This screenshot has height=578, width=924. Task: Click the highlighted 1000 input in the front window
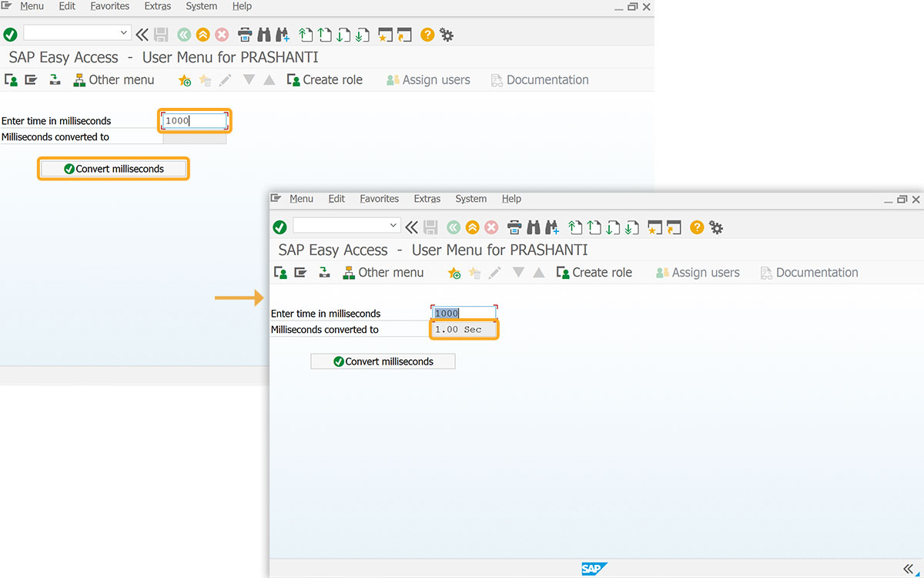pos(464,313)
